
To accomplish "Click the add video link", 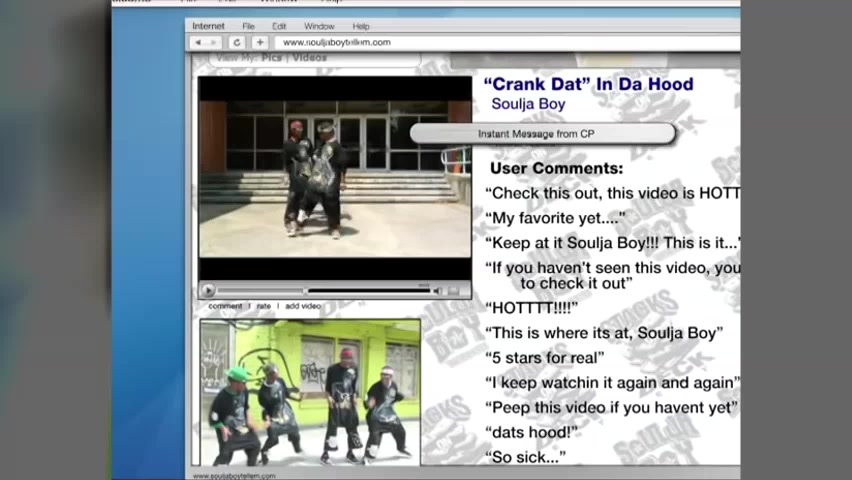I will 303,306.
